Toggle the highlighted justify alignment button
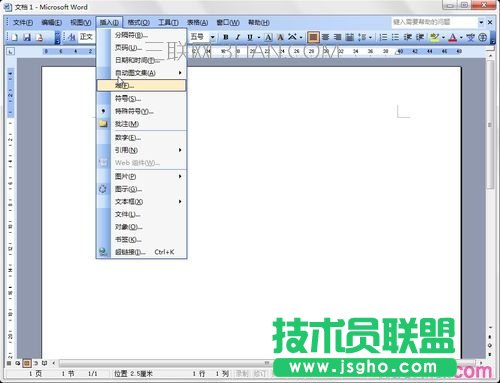 pos(313,37)
